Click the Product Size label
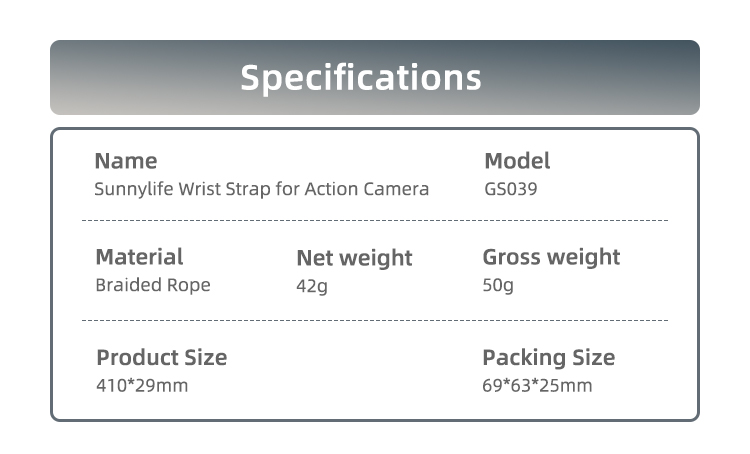This screenshot has height=454, width=750. pos(161,358)
